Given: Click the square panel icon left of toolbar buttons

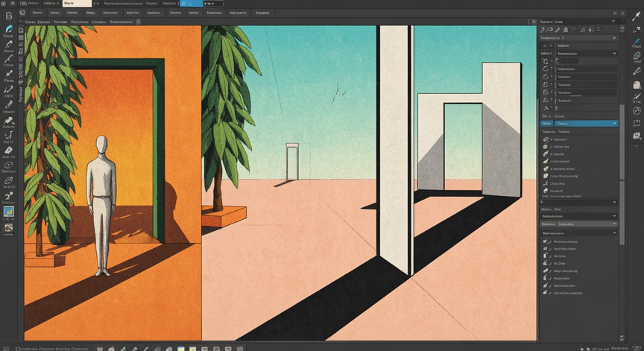Looking at the screenshot, I should 22,13.
